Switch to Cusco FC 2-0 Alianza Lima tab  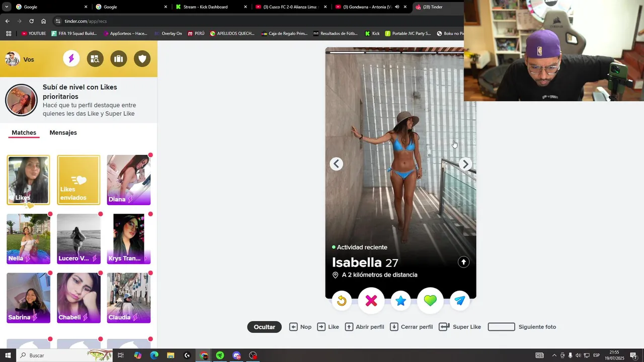pos(292,7)
